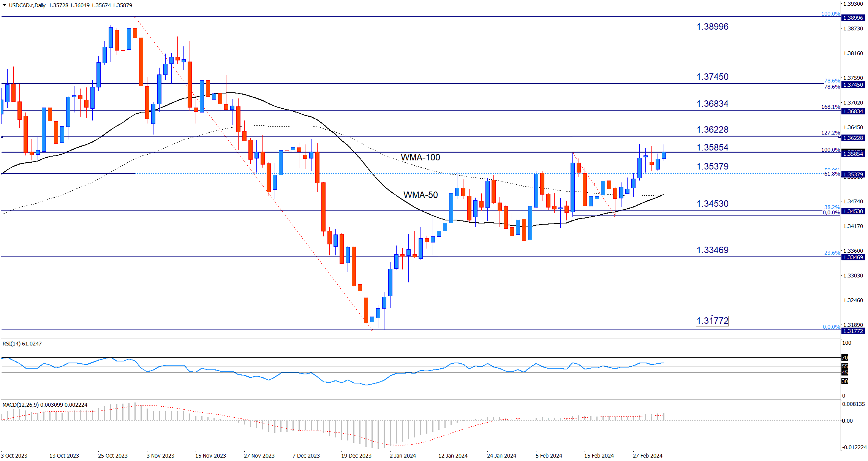Click the WMA-50 annotation label

coord(421,195)
